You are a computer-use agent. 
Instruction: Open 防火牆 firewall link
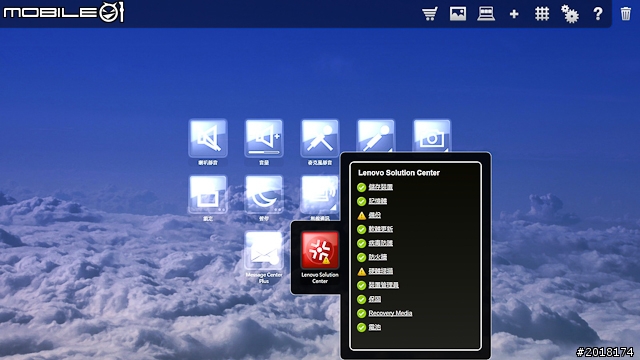point(378,257)
